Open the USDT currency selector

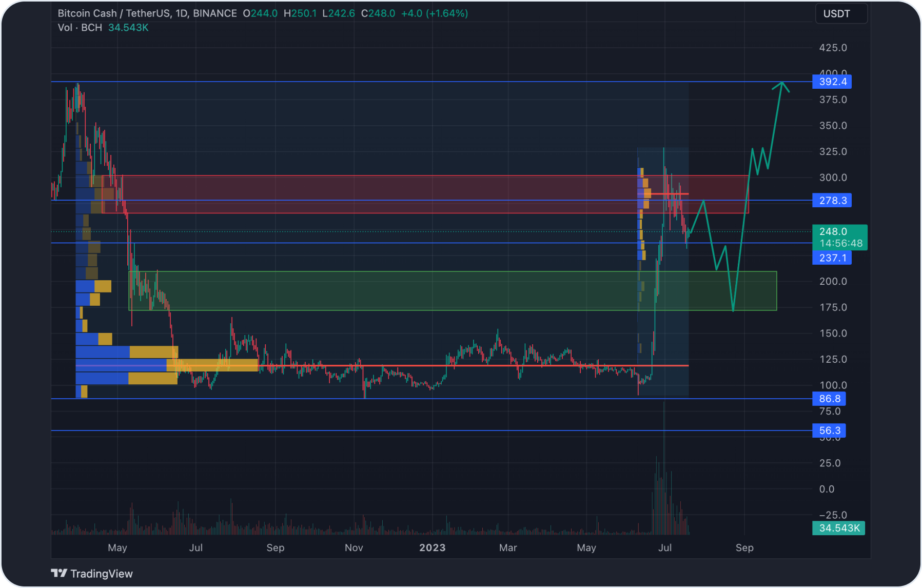click(841, 13)
